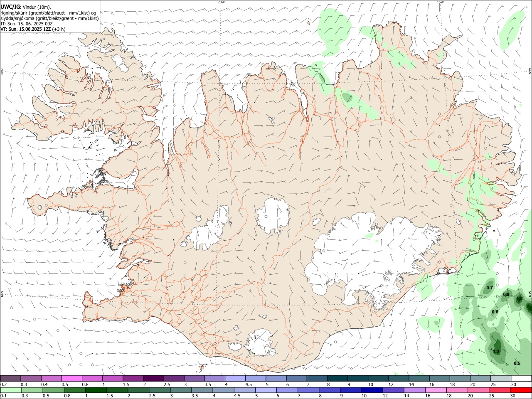Image resolution: width=532 pixels, height=399 pixels.
Task: Click the dark green 1 swatch, rain legend
Action: [96, 390]
